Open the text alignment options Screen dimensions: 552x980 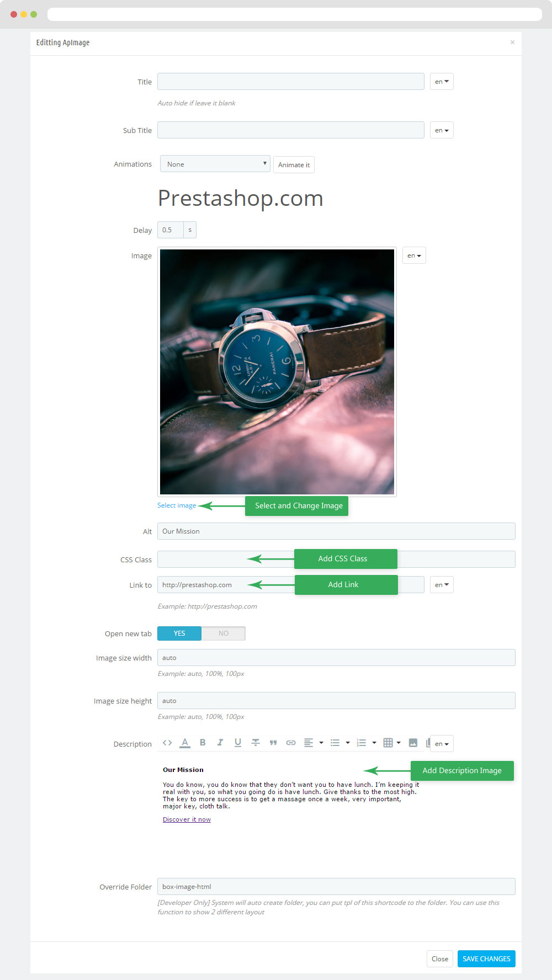313,743
